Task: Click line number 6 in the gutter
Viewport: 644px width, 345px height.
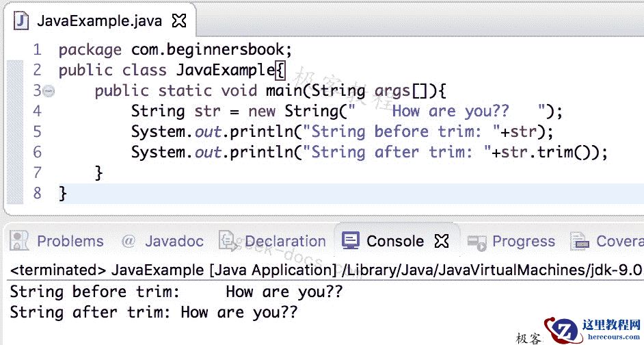Action: tap(38, 153)
